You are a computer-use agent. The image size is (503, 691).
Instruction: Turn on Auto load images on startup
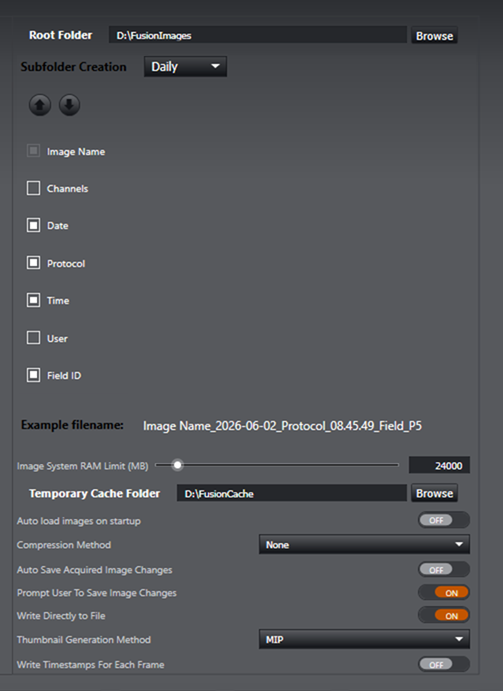coord(443,520)
